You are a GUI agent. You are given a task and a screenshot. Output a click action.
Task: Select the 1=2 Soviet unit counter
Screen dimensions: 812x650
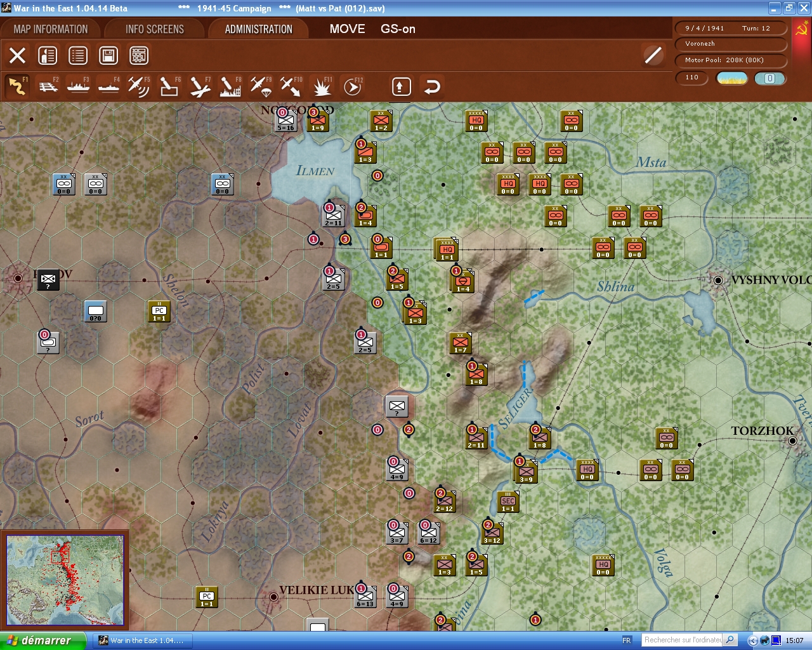(x=381, y=121)
